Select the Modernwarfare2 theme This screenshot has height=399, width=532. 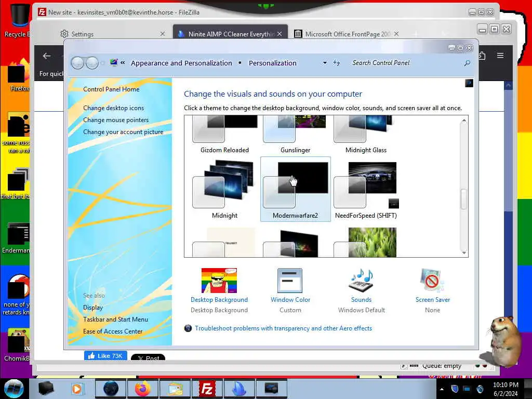(x=295, y=189)
